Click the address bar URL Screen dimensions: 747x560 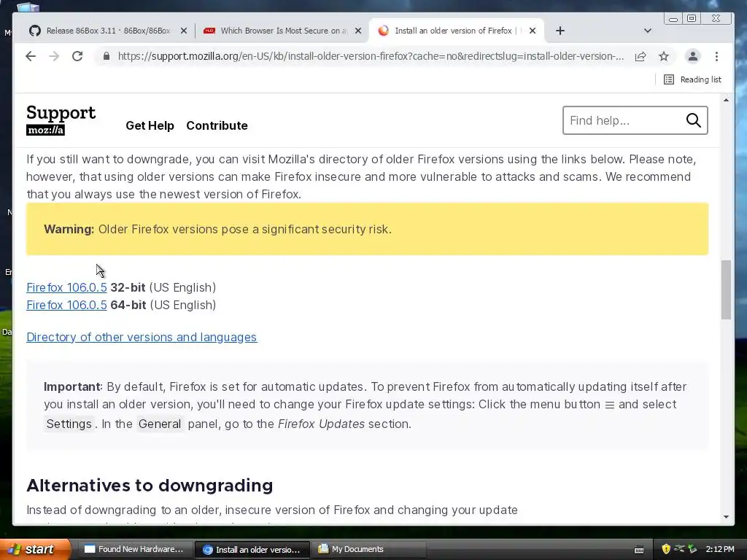pos(370,56)
